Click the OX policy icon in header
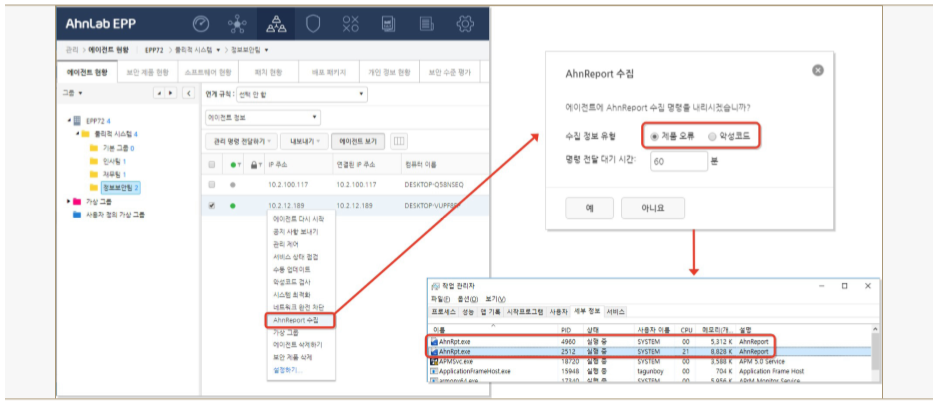 pos(351,24)
